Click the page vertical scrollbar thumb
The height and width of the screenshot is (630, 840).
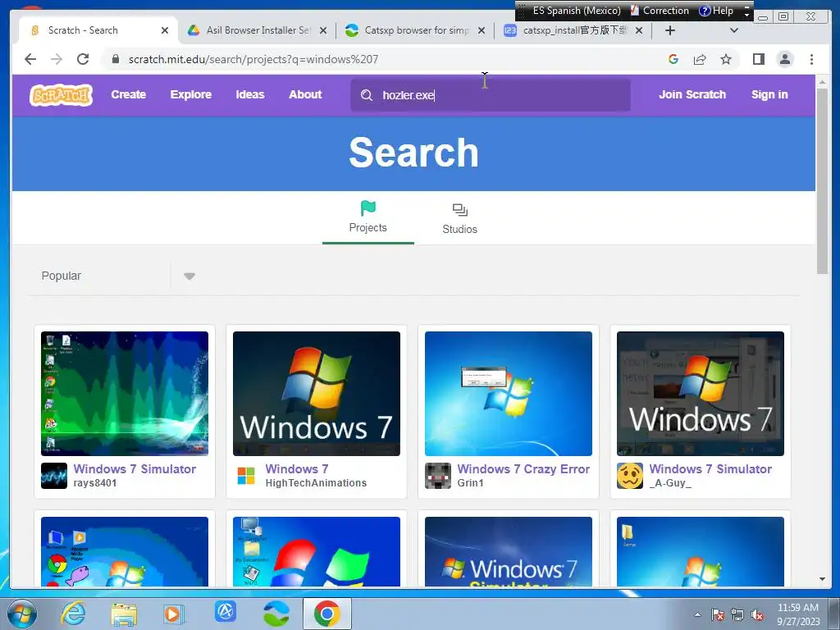822,181
